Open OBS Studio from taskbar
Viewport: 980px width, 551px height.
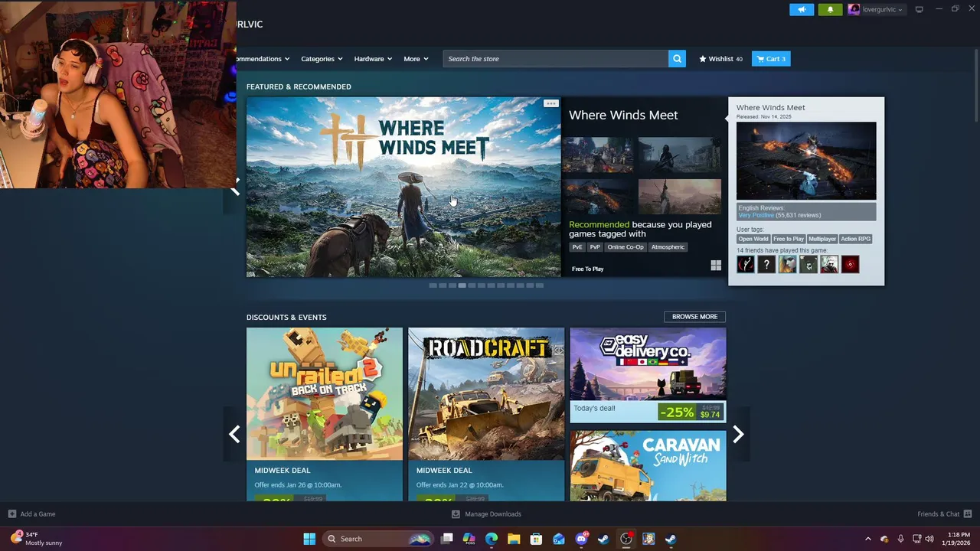point(626,539)
